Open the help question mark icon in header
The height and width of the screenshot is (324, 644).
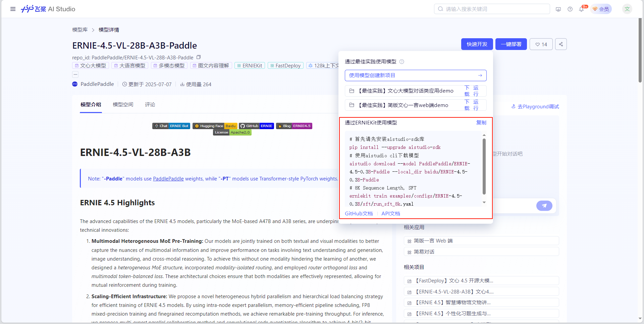570,9
